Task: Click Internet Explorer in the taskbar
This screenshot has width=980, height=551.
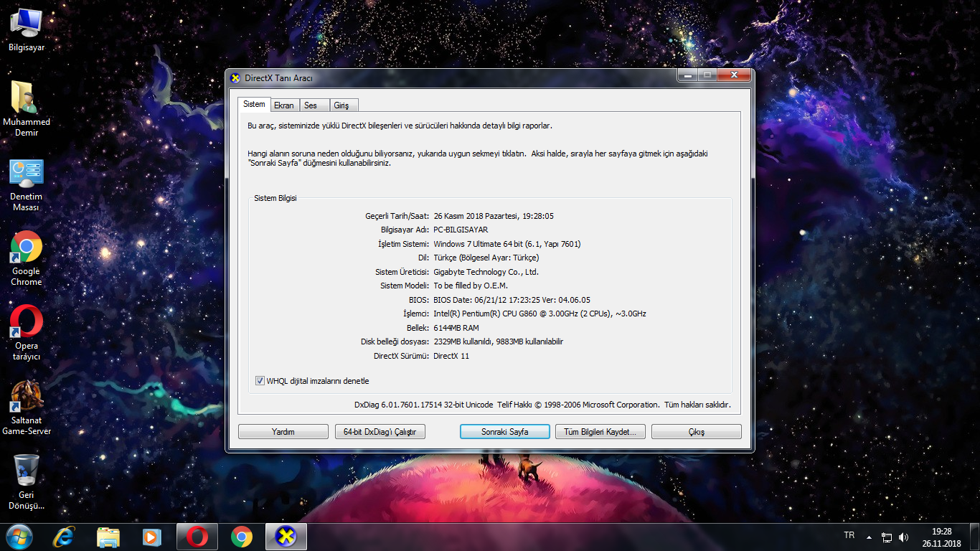Action: pos(65,536)
